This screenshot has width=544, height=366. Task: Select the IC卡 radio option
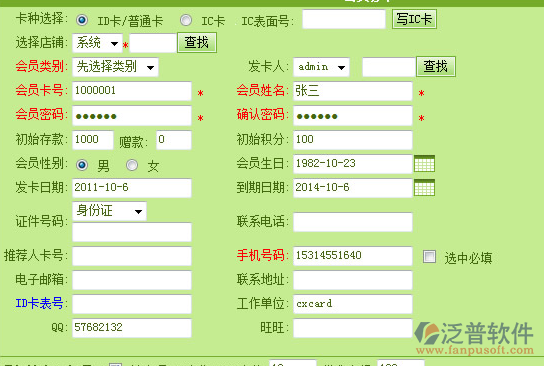tap(186, 20)
